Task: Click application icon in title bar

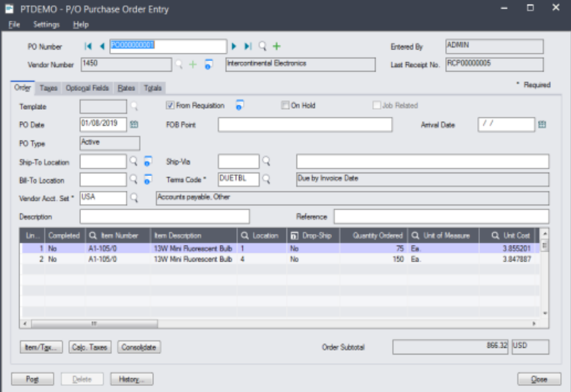Action: (x=9, y=9)
